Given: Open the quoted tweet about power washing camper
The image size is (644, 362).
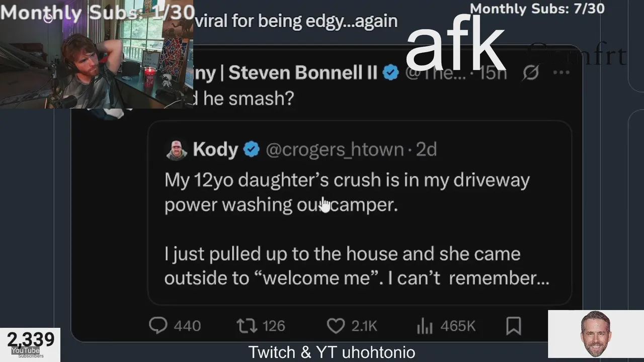Looking at the screenshot, I should pos(360,213).
